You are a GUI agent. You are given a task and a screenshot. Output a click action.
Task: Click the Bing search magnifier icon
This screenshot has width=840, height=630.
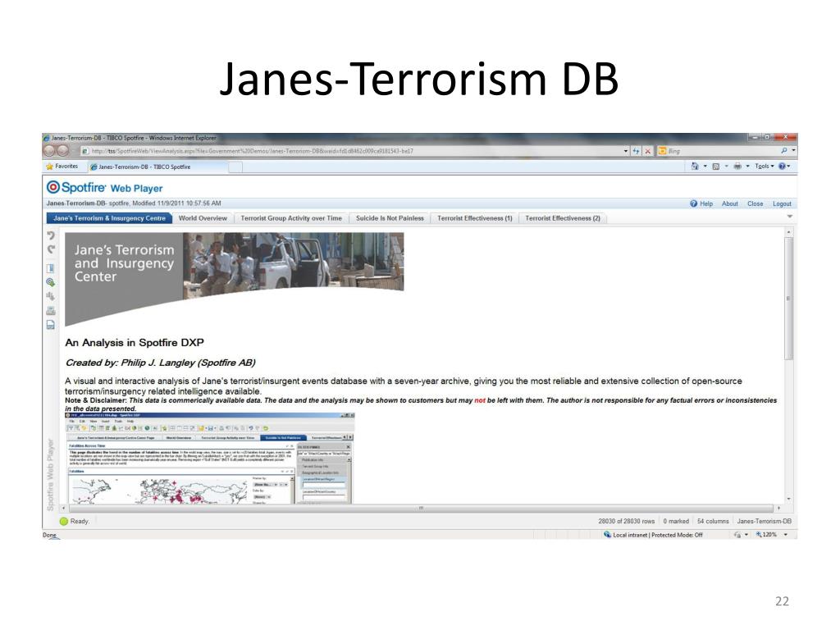pos(784,151)
